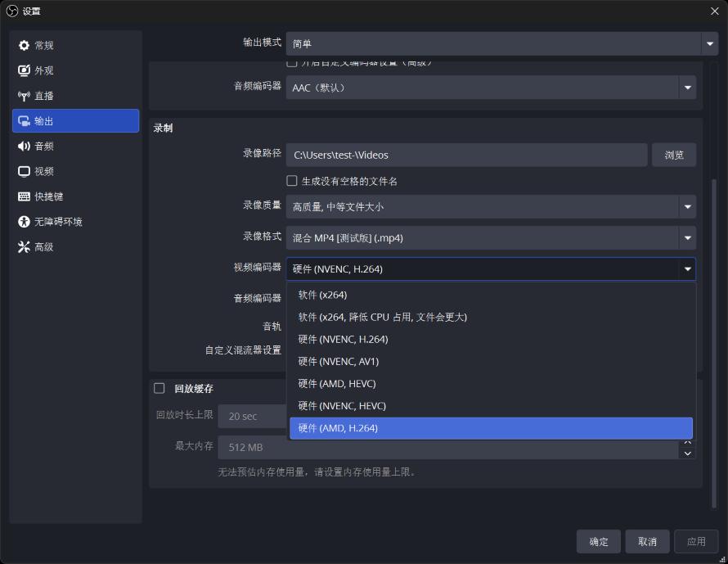728x564 pixels.
Task: Click the up arrow of 最大内存 stepper
Action: pyautogui.click(x=687, y=441)
